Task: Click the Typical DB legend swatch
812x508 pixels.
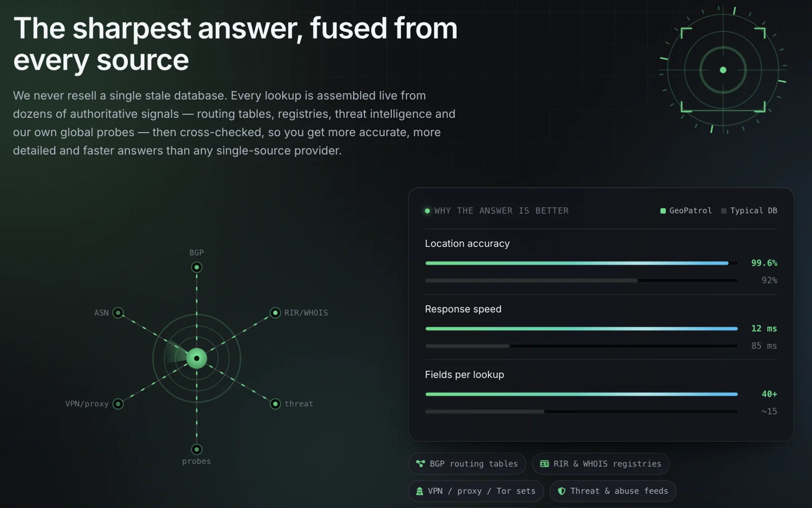Action: pos(724,211)
